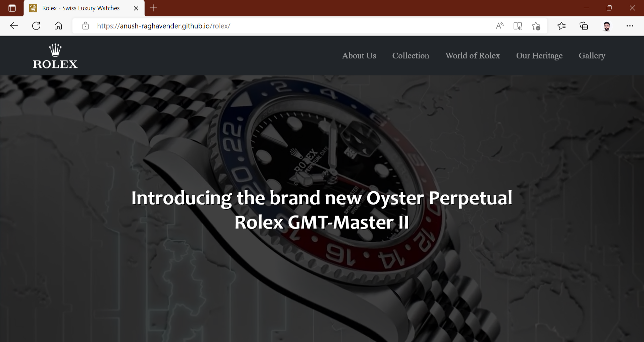The height and width of the screenshot is (342, 644).
Task: Open a new tab
Action: [x=153, y=8]
